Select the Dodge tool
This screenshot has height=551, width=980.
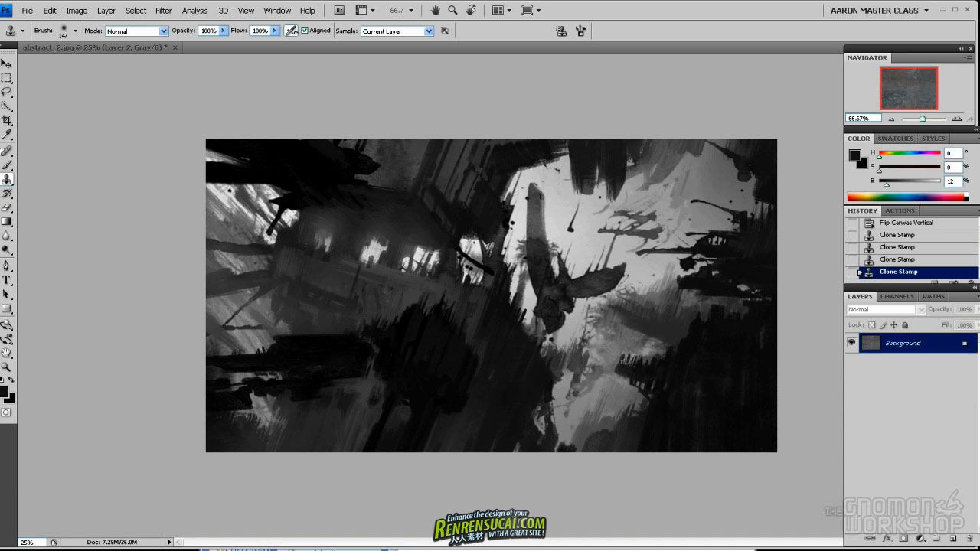click(7, 249)
